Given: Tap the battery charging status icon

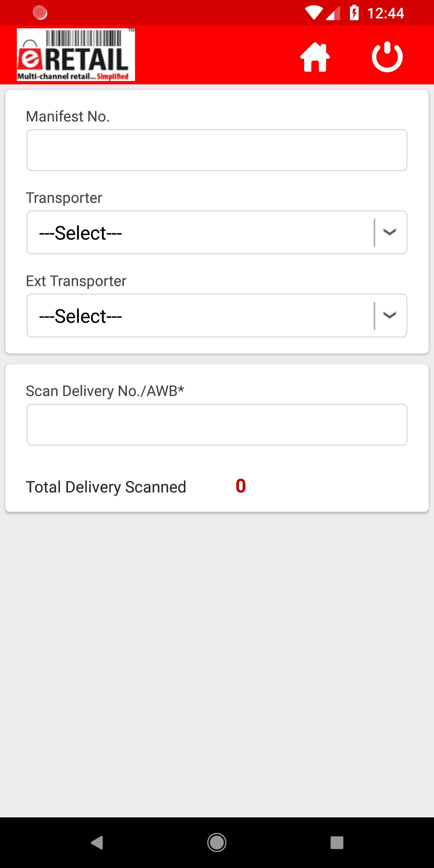Looking at the screenshot, I should point(354,13).
